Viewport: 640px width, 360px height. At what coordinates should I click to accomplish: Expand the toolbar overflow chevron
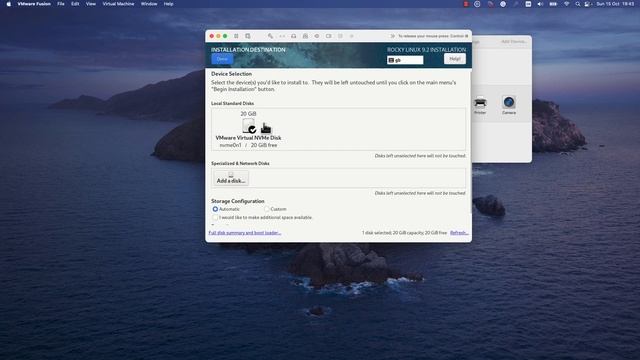click(393, 36)
